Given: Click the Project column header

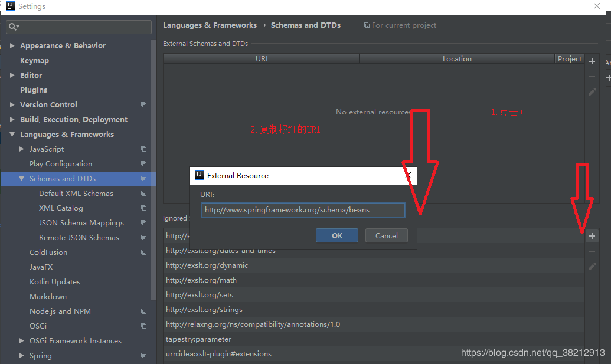Looking at the screenshot, I should point(569,59).
